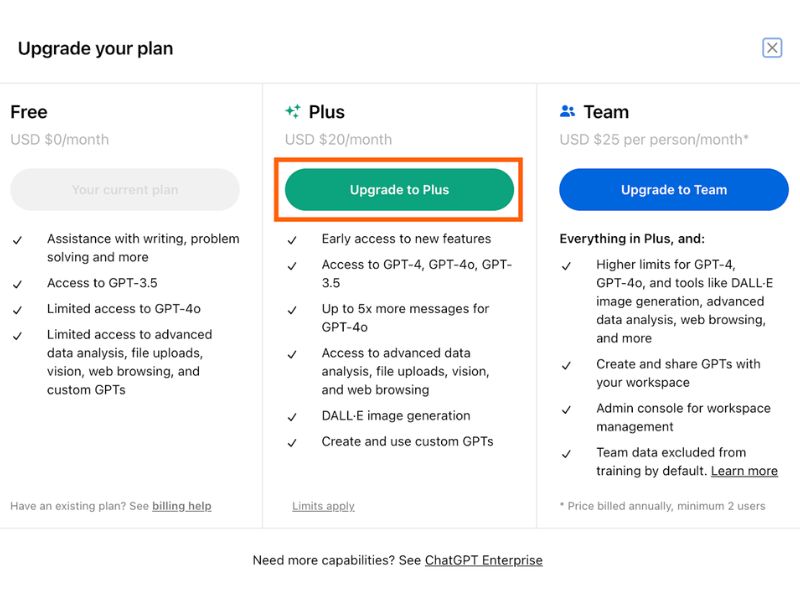Screen dimensions: 800x600
Task: Close the Upgrade your plan dialog
Action: click(772, 48)
